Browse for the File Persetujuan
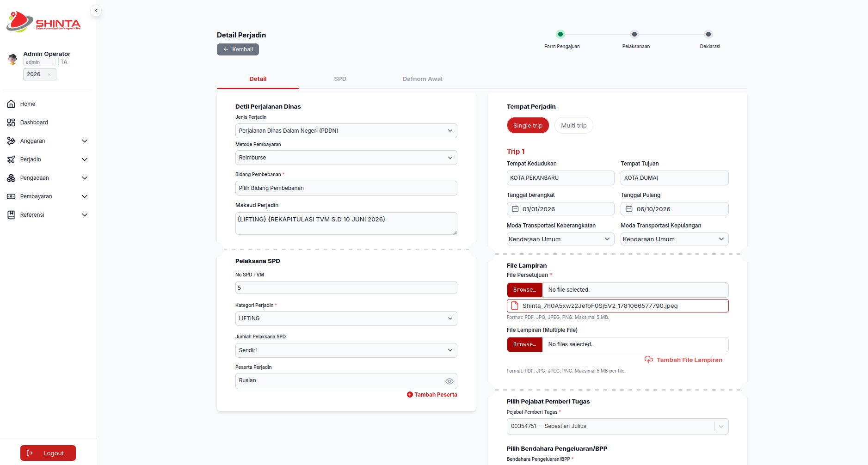868x465 pixels. pyautogui.click(x=524, y=290)
